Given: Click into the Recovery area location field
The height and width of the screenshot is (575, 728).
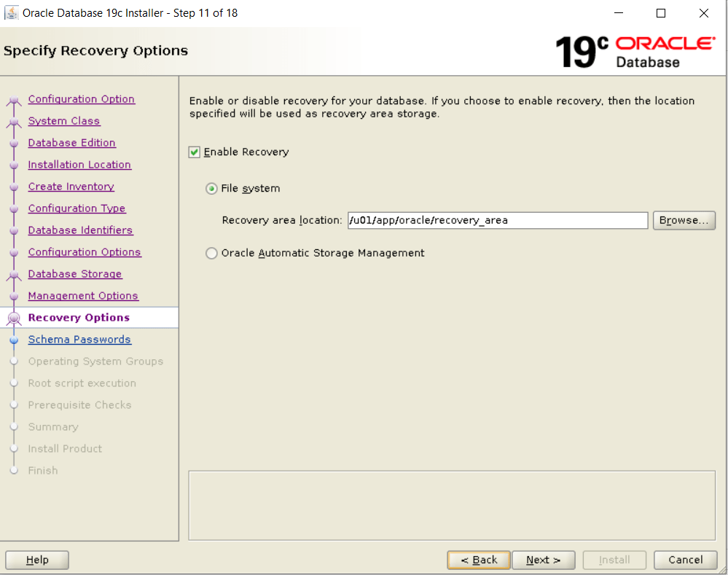Looking at the screenshot, I should pyautogui.click(x=497, y=221).
